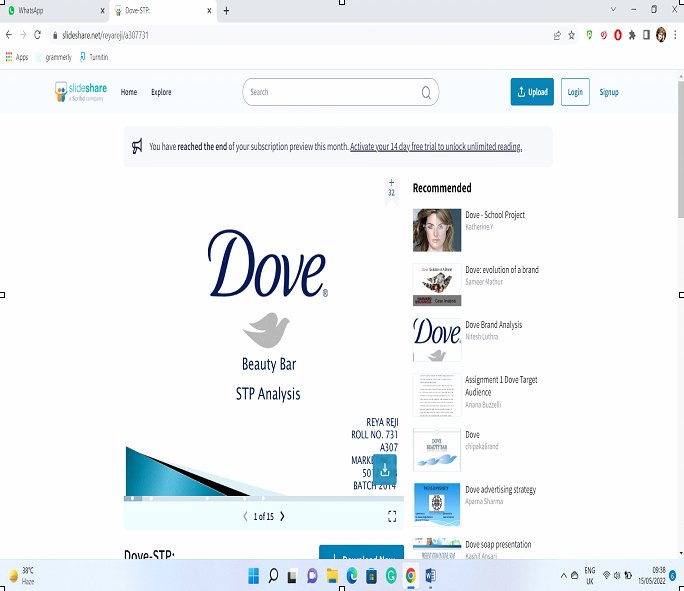Open the green shield extension icon
684x591 pixels.
coord(589,35)
